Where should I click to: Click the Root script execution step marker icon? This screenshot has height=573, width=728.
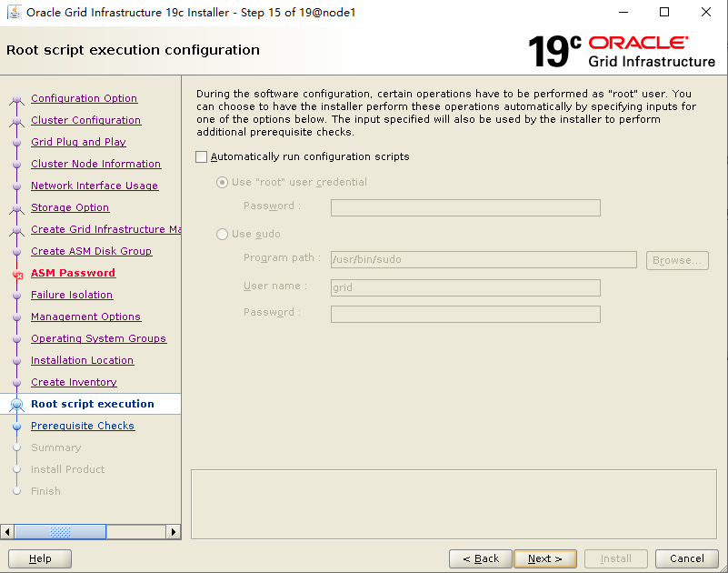(17, 405)
